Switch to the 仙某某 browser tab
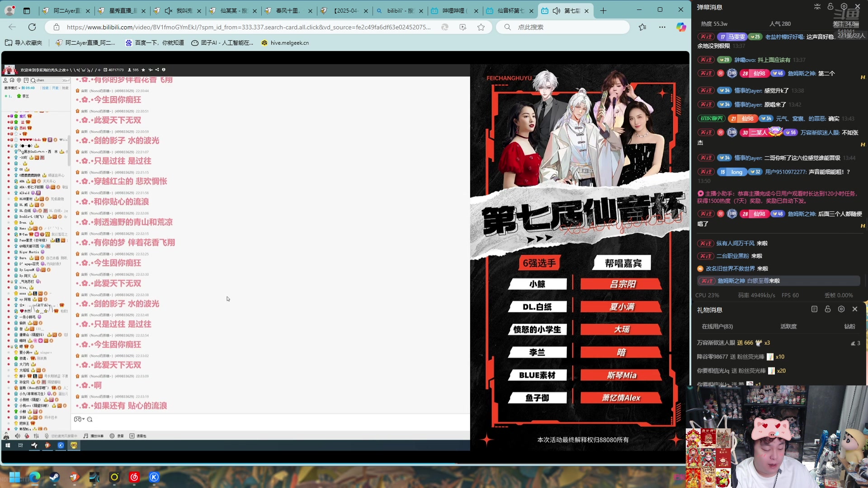The height and width of the screenshot is (488, 868). pos(233,10)
